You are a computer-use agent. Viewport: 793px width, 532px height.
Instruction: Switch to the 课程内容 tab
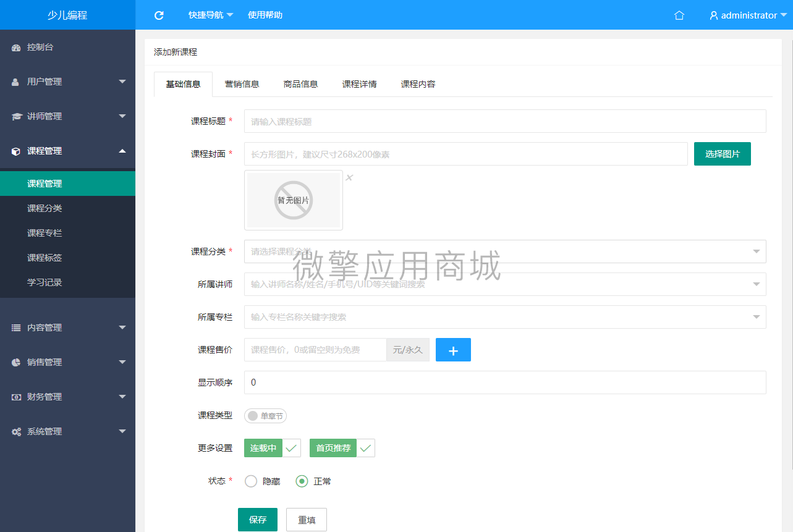[418, 84]
